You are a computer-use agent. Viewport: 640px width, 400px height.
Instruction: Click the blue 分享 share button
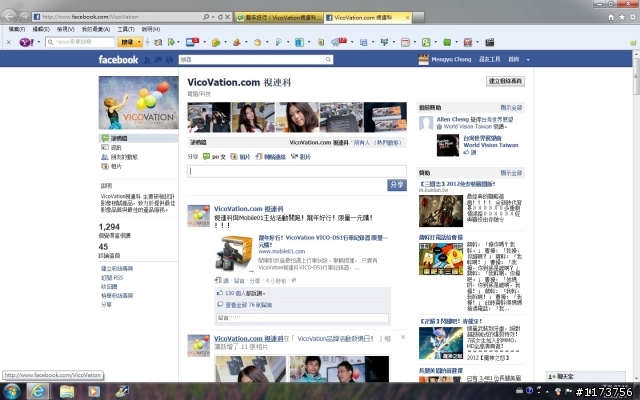[397, 185]
